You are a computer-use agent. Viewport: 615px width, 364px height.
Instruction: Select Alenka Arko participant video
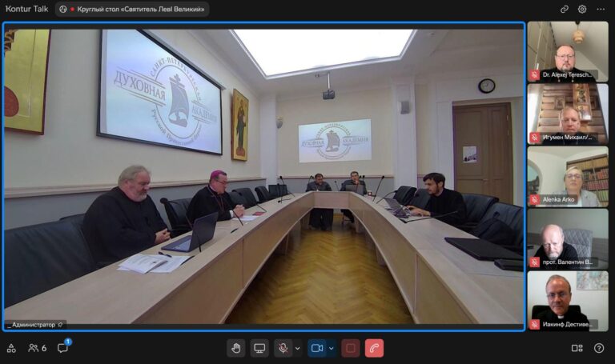point(568,176)
